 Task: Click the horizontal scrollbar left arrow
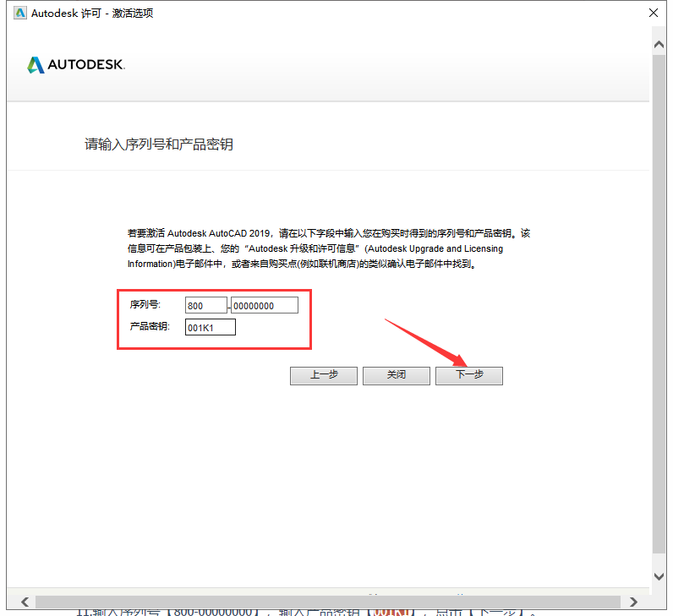(25, 602)
